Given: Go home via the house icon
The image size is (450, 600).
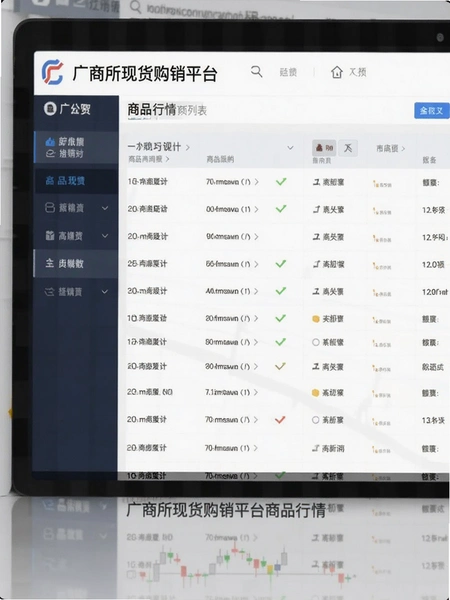Looking at the screenshot, I should [337, 72].
